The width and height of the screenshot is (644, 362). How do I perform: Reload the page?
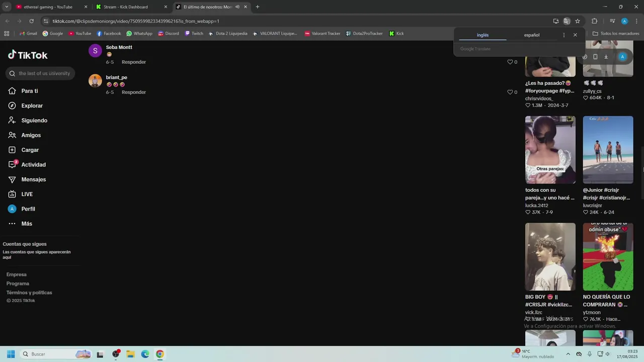click(x=31, y=21)
